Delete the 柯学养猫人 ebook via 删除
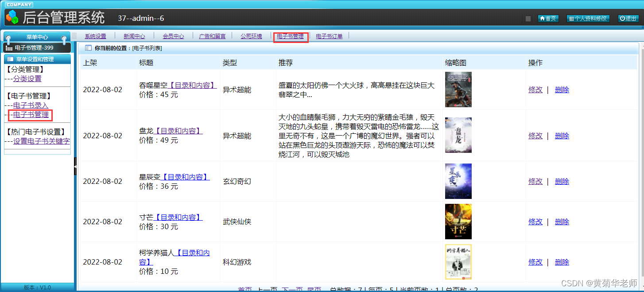The width and height of the screenshot is (644, 292). click(562, 262)
